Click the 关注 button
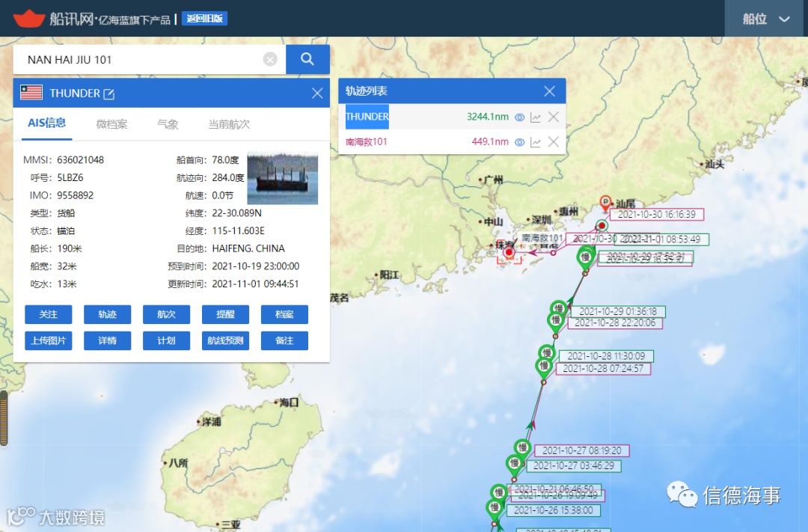The height and width of the screenshot is (532, 808). 49,314
